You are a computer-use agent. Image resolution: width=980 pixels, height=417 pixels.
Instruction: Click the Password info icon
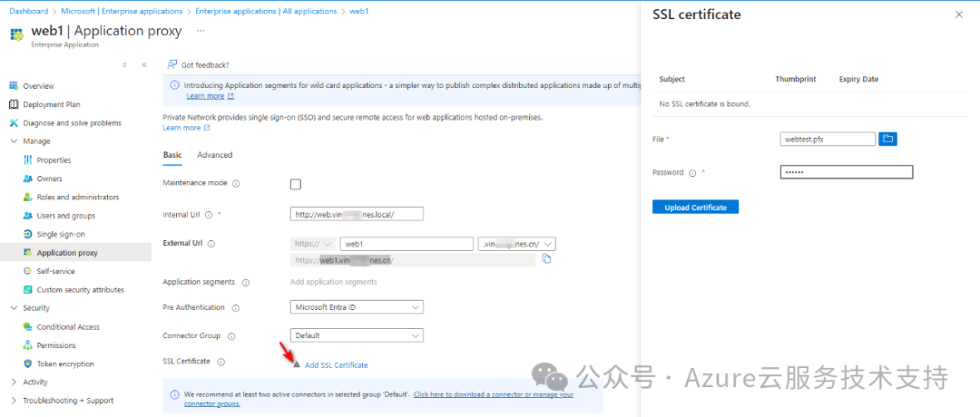click(x=692, y=173)
